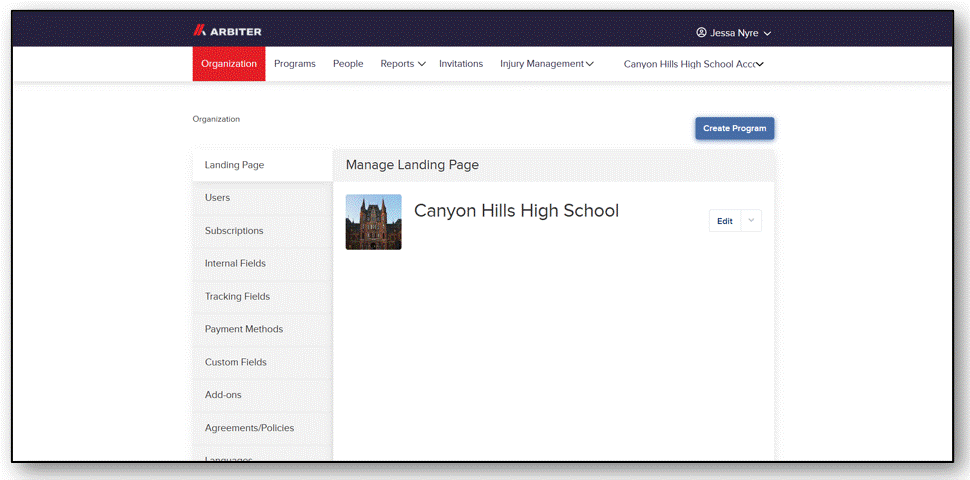This screenshot has width=970, height=480.
Task: Click the Canyon Hills school thumbnail image
Action: click(x=373, y=222)
